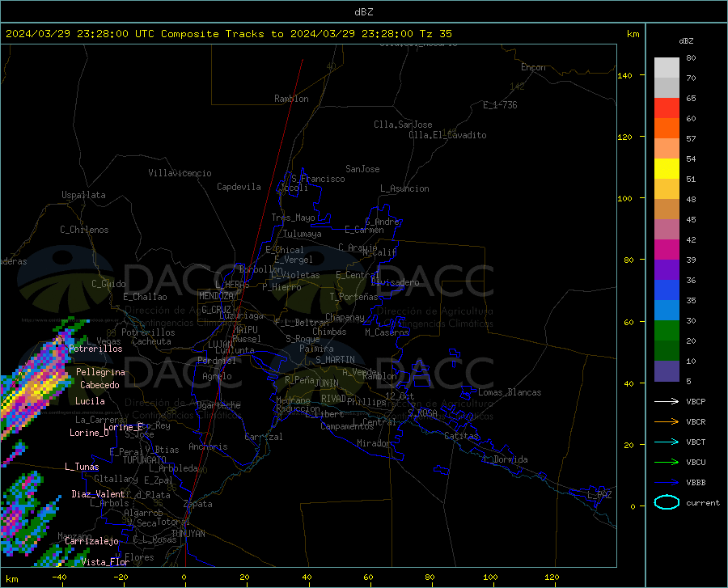The width and height of the screenshot is (728, 588).
Task: Click the SanJose label
Action: click(362, 169)
